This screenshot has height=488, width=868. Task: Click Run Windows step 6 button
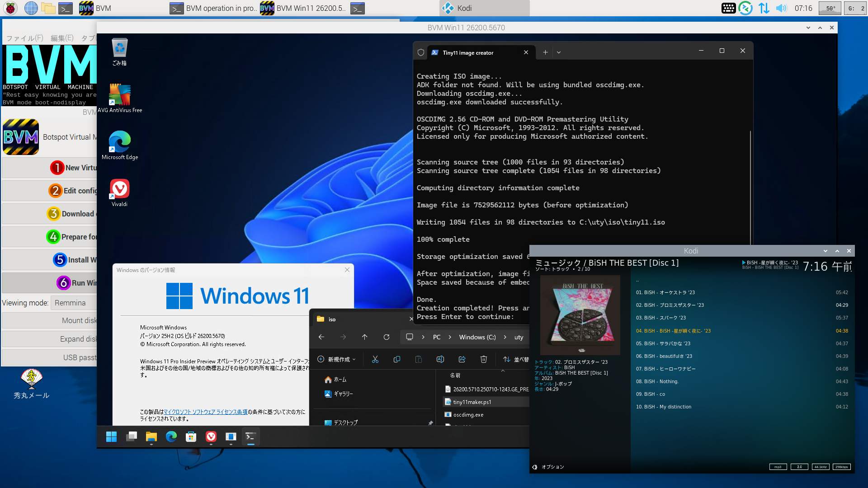pos(49,283)
